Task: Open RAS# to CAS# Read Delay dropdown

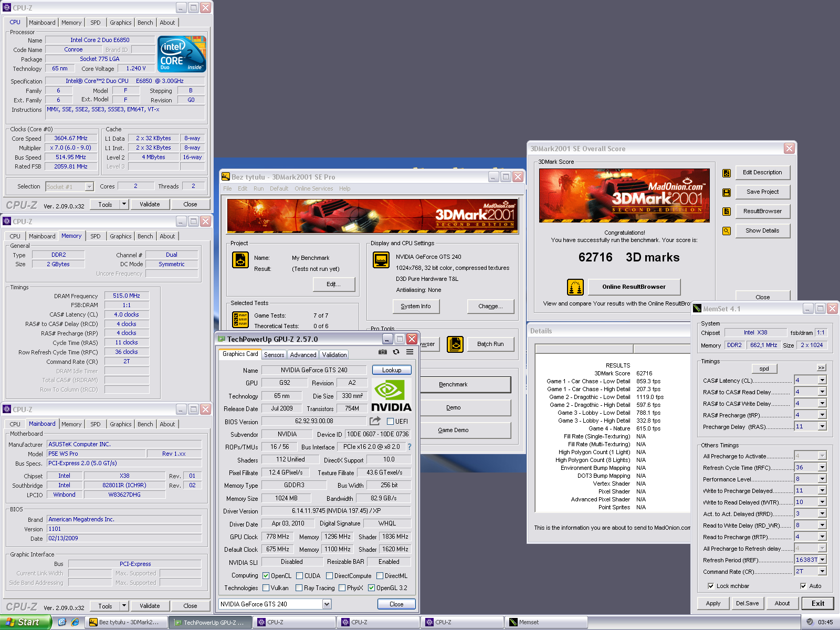Action: (822, 392)
